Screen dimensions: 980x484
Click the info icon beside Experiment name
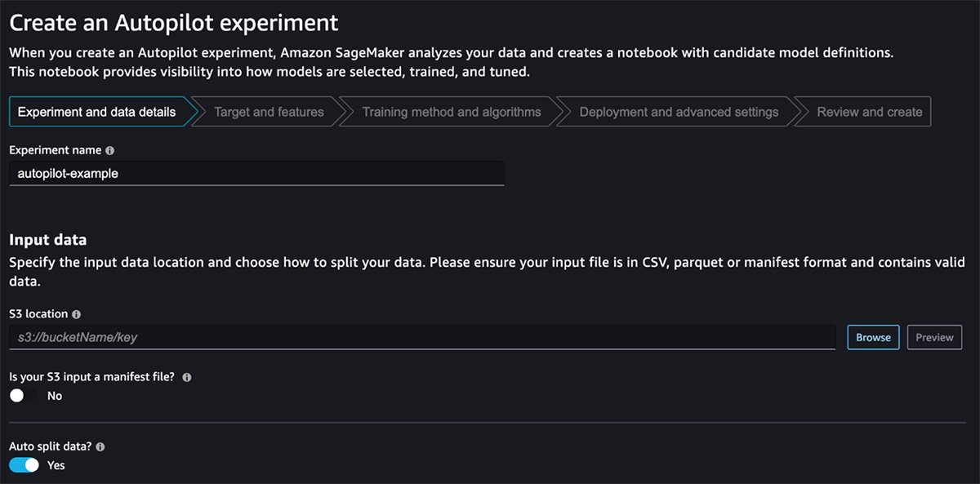coord(109,150)
